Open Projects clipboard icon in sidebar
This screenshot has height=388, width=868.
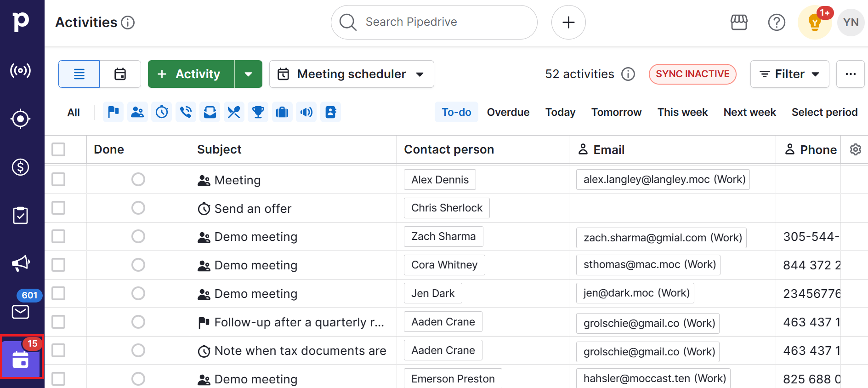point(21,215)
